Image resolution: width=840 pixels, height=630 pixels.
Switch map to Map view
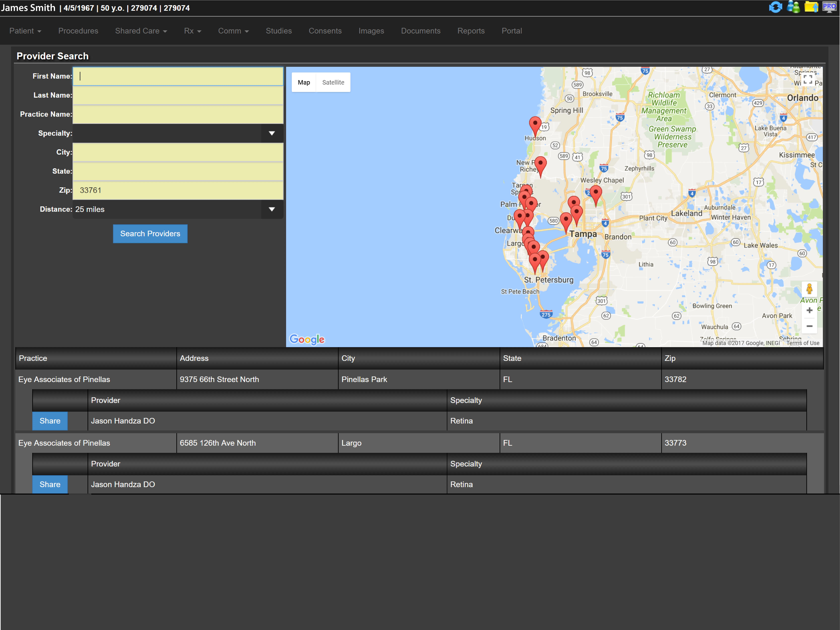click(304, 82)
